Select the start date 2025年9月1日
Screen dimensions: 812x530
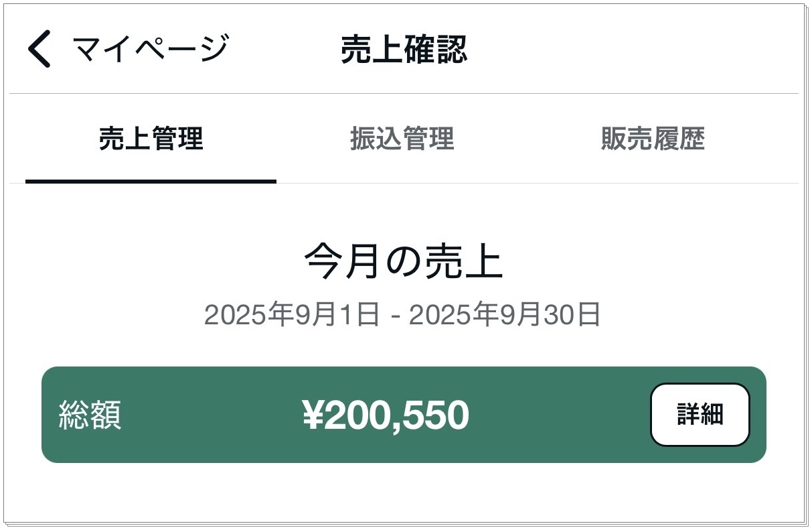[292, 314]
